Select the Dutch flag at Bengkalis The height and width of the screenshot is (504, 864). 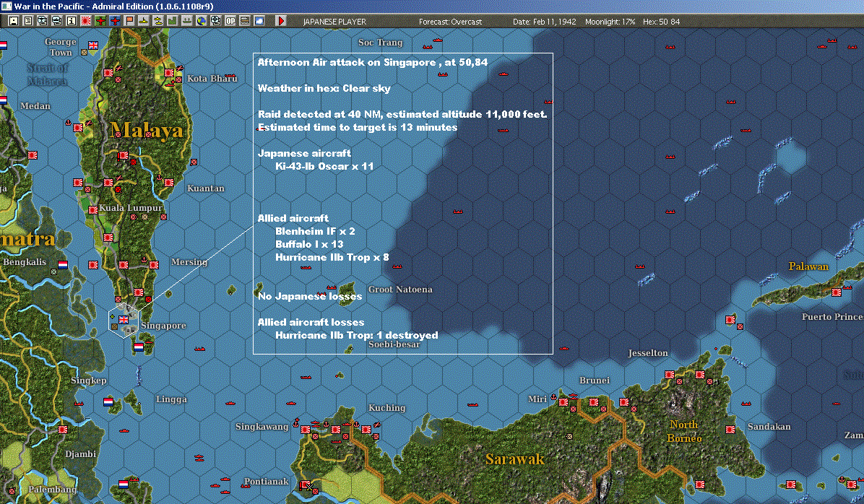[63, 264]
